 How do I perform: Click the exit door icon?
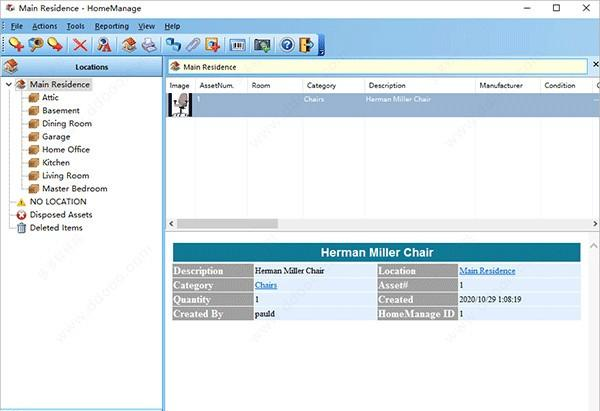(307, 45)
